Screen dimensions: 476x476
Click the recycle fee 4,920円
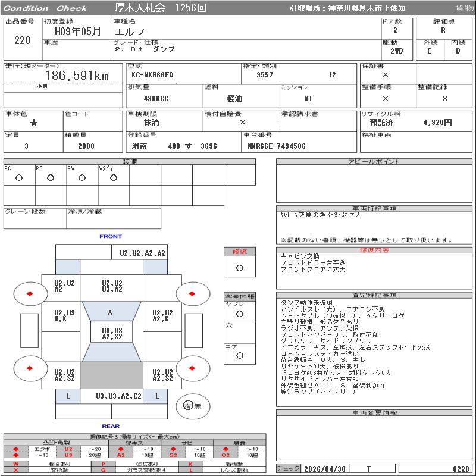coord(438,123)
